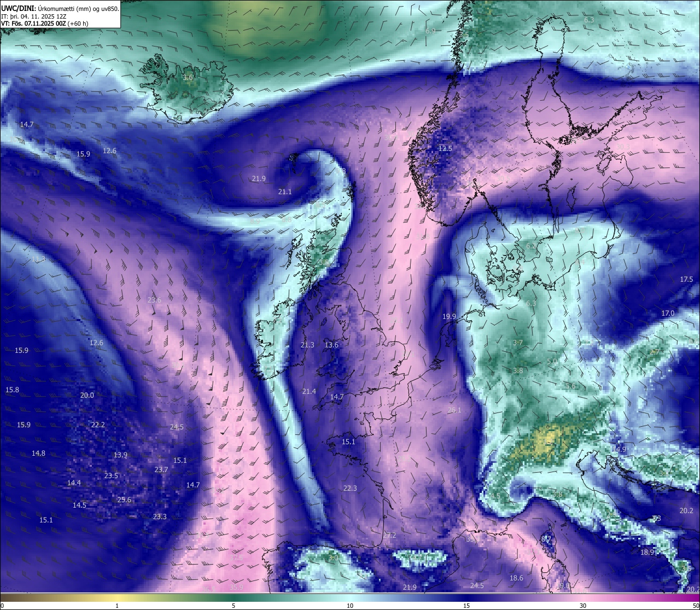
Task: Click the legend tick label 15
Action: tap(466, 606)
